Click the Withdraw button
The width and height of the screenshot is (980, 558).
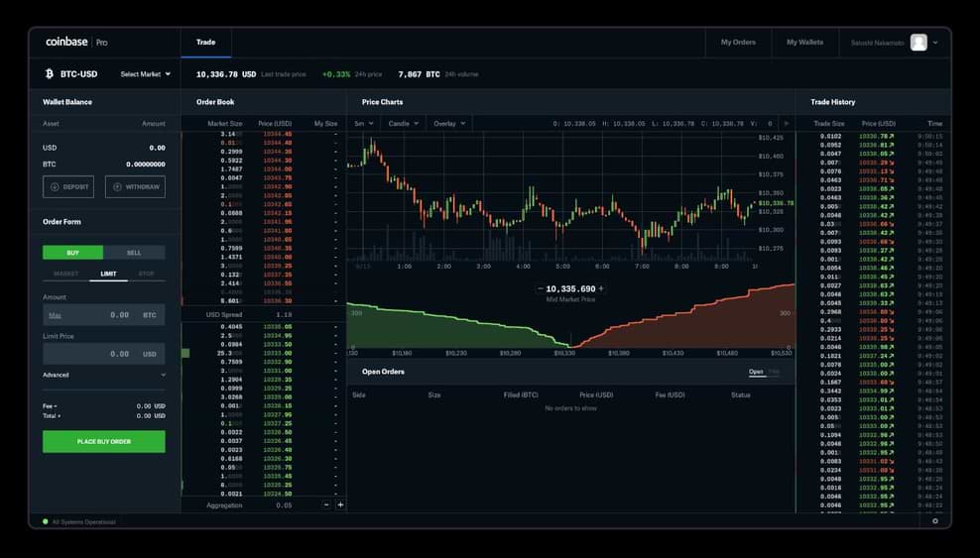135,186
